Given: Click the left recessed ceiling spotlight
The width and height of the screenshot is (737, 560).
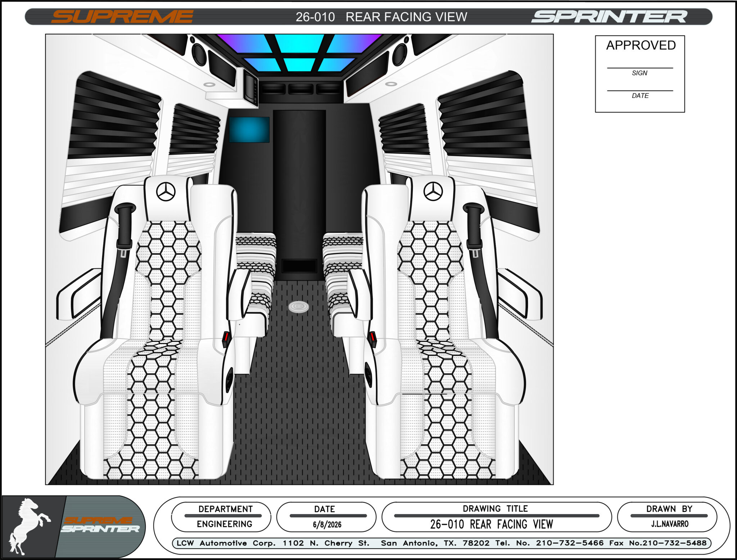Looking at the screenshot, I should point(209,85).
